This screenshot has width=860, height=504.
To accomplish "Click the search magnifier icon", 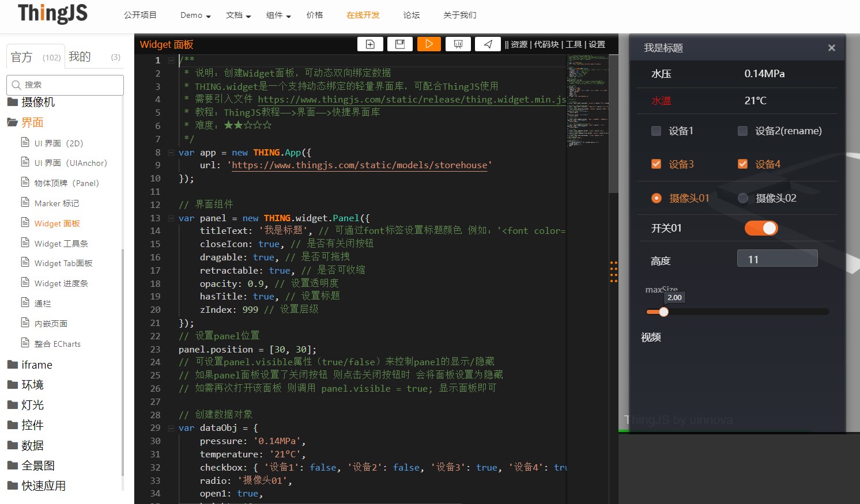I will point(16,85).
